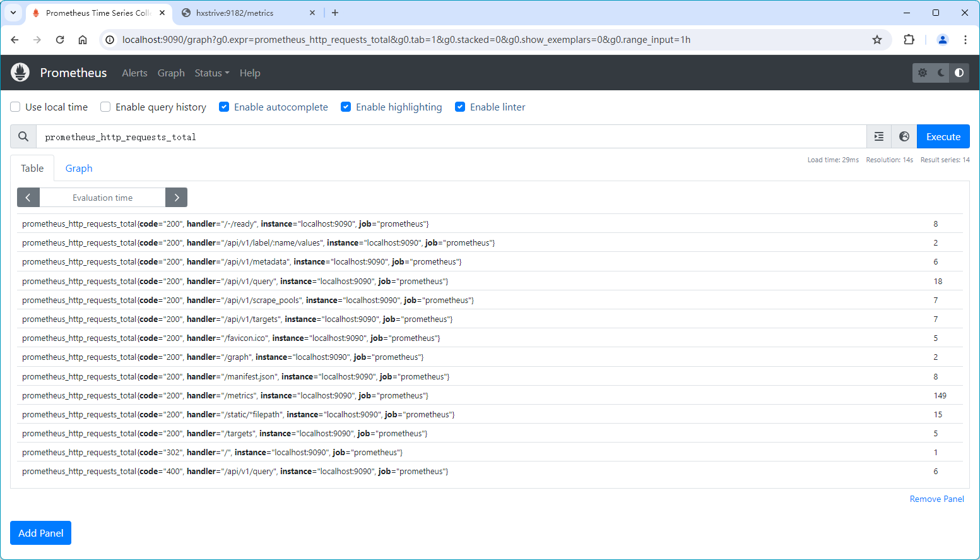
Task: Open the metrics explorer globe icon
Action: coord(904,136)
